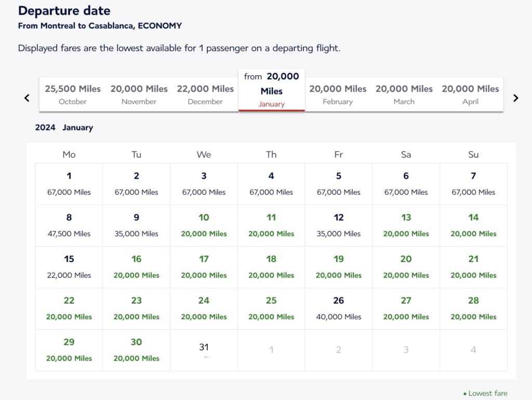532x400 pixels.
Task: Switch to the April tab
Action: (470, 94)
